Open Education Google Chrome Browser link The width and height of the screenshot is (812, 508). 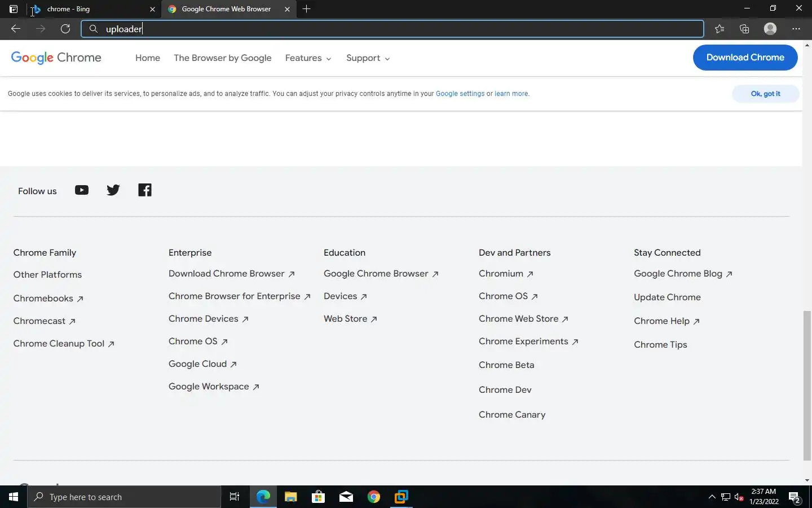pyautogui.click(x=381, y=274)
